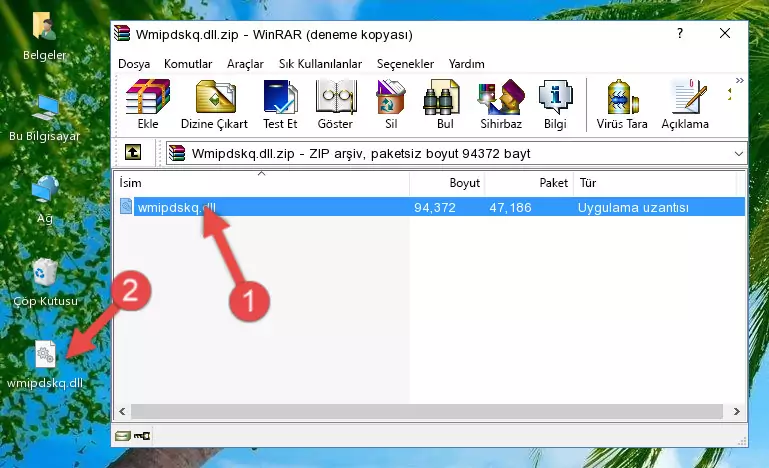Click the Açıklama (comment) toolbar icon
The image size is (769, 468).
coord(685,104)
